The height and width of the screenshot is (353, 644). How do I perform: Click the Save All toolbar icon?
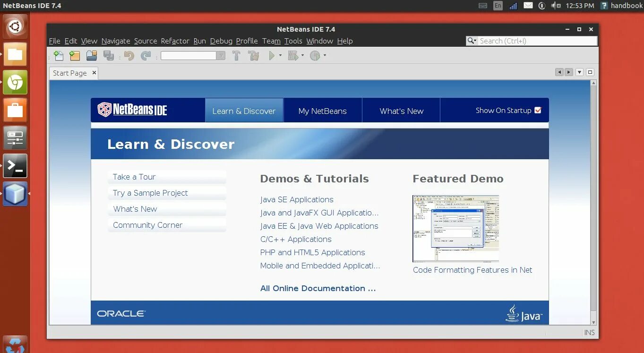coord(109,56)
